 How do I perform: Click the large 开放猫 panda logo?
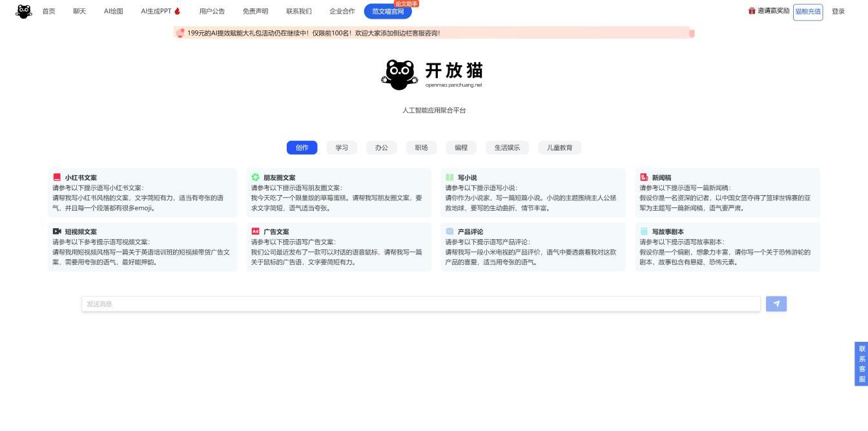pos(398,74)
